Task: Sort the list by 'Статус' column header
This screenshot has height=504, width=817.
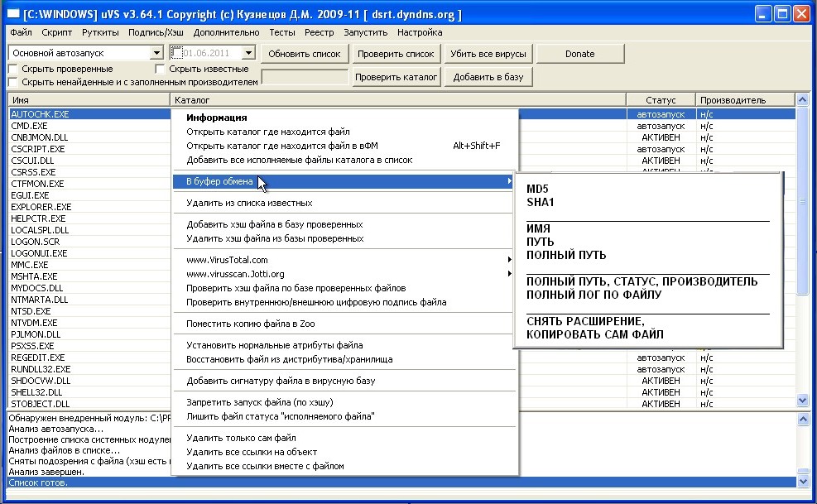Action: pos(661,100)
